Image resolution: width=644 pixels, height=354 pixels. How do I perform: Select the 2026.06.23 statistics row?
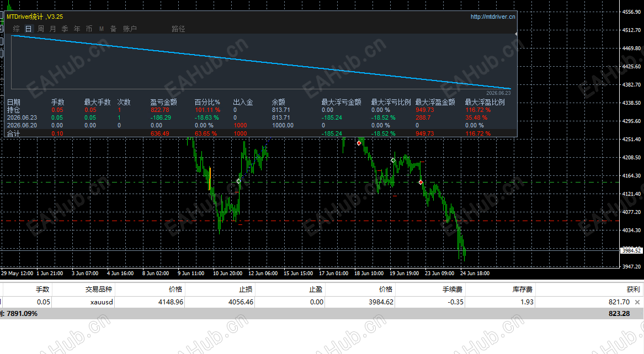coord(260,118)
